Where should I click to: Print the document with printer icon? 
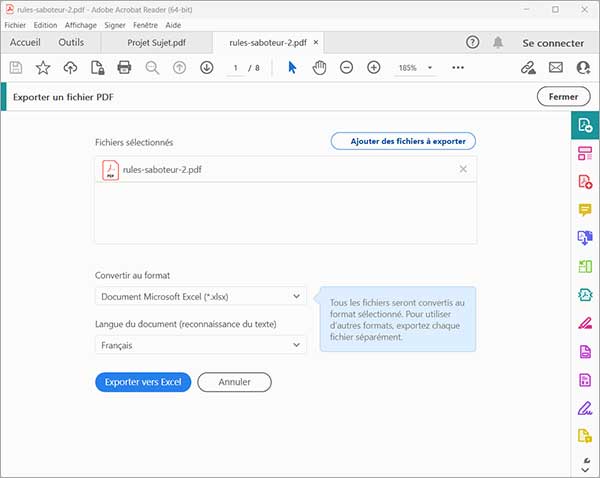(x=124, y=68)
